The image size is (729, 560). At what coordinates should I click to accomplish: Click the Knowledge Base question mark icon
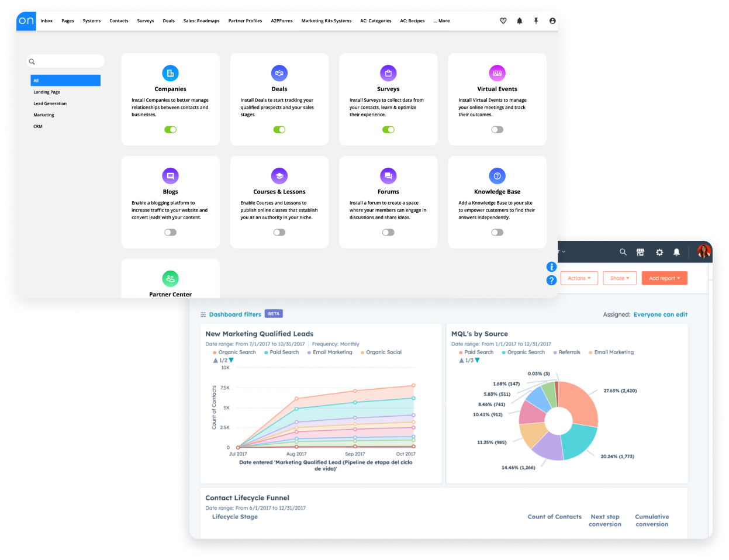(497, 175)
